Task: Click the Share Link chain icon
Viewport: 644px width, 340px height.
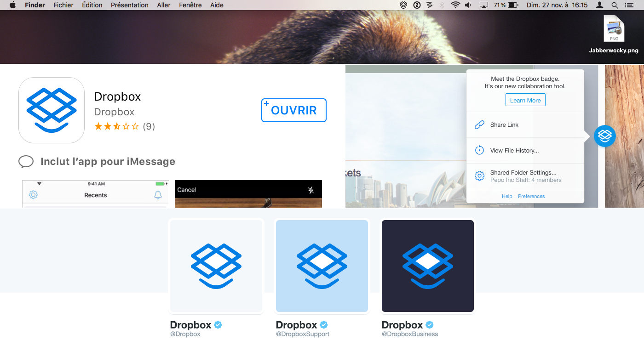Action: pyautogui.click(x=479, y=125)
